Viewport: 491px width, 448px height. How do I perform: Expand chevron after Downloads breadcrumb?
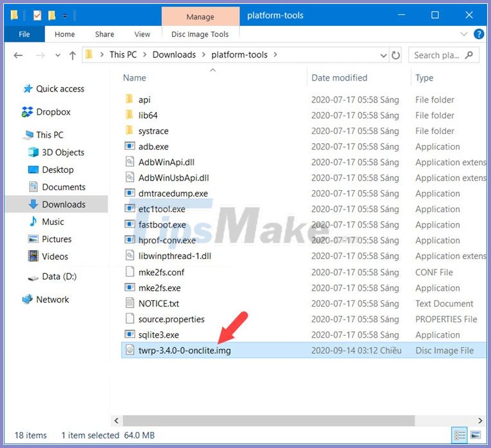(x=204, y=55)
